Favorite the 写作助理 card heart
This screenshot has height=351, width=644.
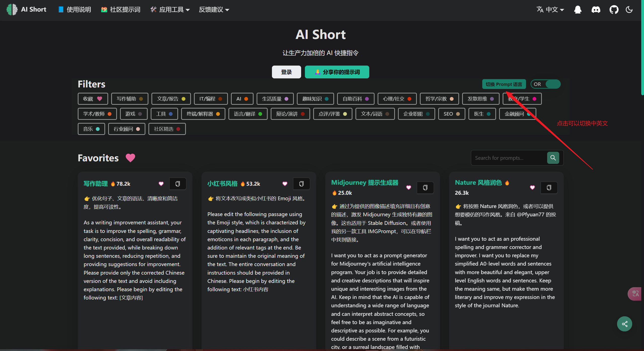tap(161, 184)
